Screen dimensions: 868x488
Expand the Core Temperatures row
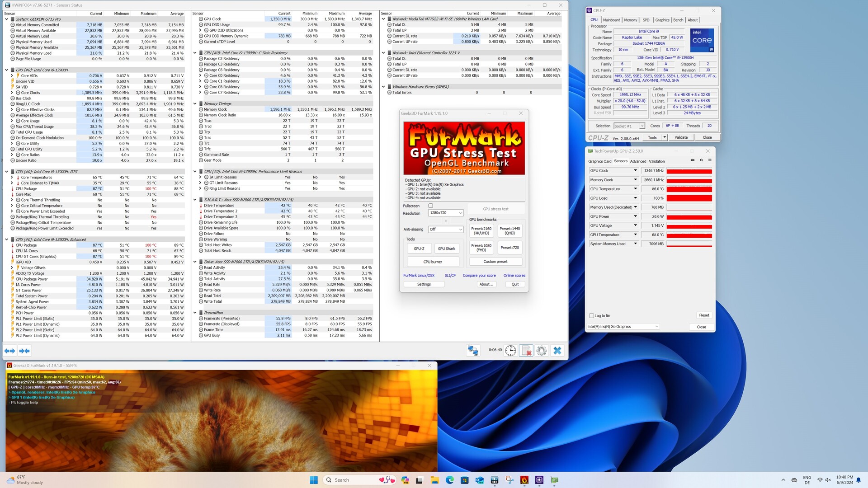click(x=12, y=177)
